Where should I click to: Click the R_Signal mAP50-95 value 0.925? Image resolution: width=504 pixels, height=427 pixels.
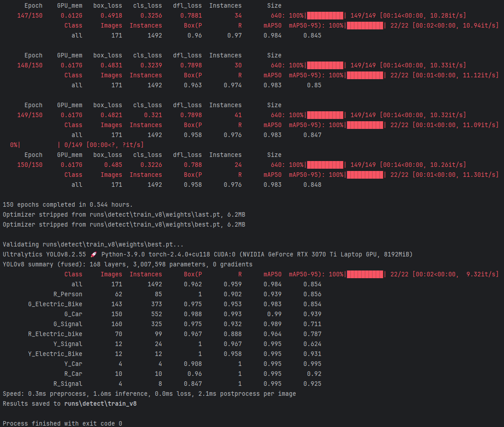(x=312, y=384)
